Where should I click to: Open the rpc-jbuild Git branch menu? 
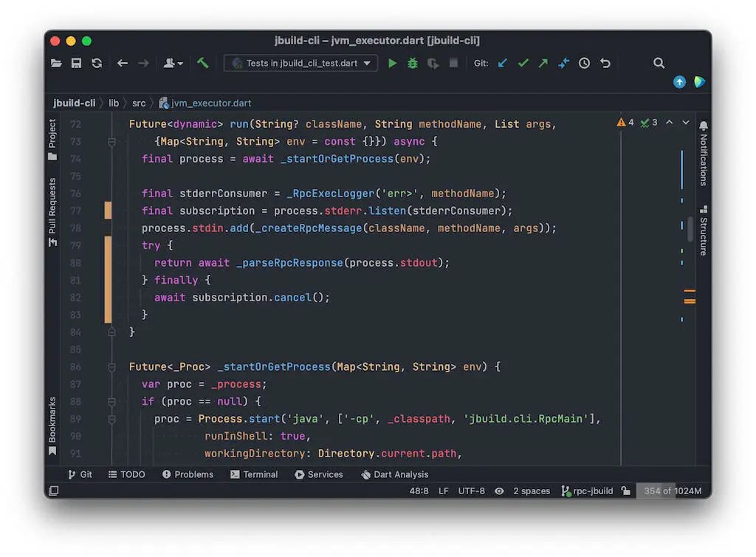tap(587, 491)
